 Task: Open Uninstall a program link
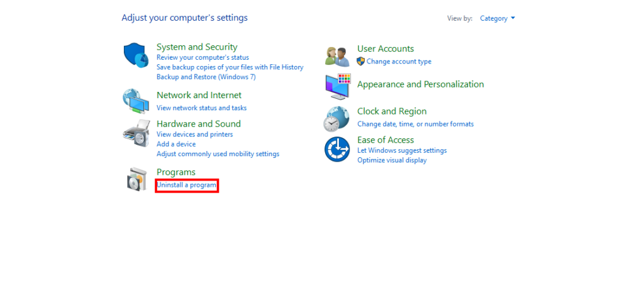pos(187,185)
